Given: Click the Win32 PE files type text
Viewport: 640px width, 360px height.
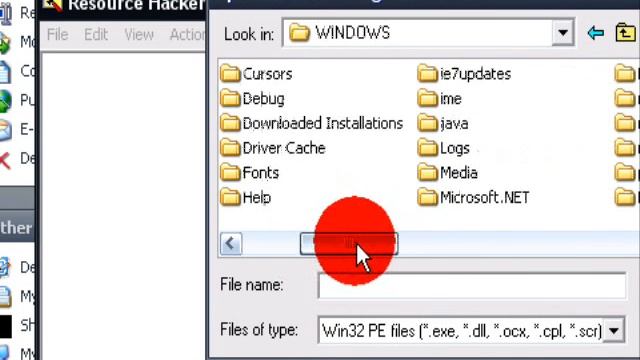Looking at the screenshot, I should 462,331.
